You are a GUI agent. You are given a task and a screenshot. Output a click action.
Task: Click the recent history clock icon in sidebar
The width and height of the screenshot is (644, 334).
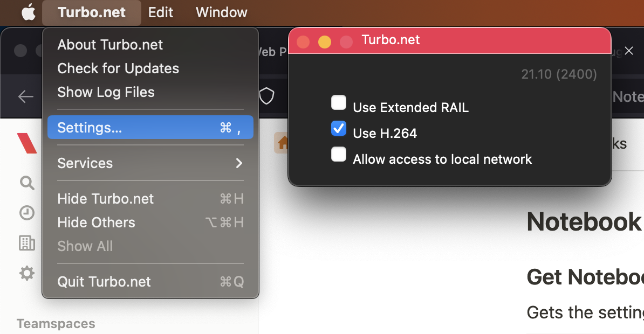pos(27,213)
